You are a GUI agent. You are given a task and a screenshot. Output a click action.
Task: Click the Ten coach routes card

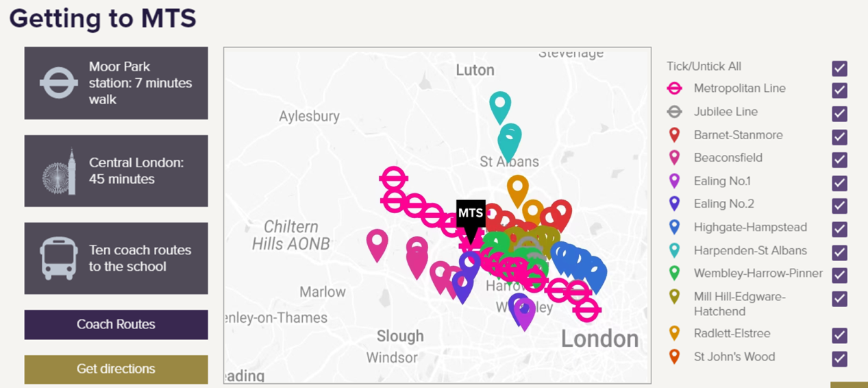coord(116,258)
